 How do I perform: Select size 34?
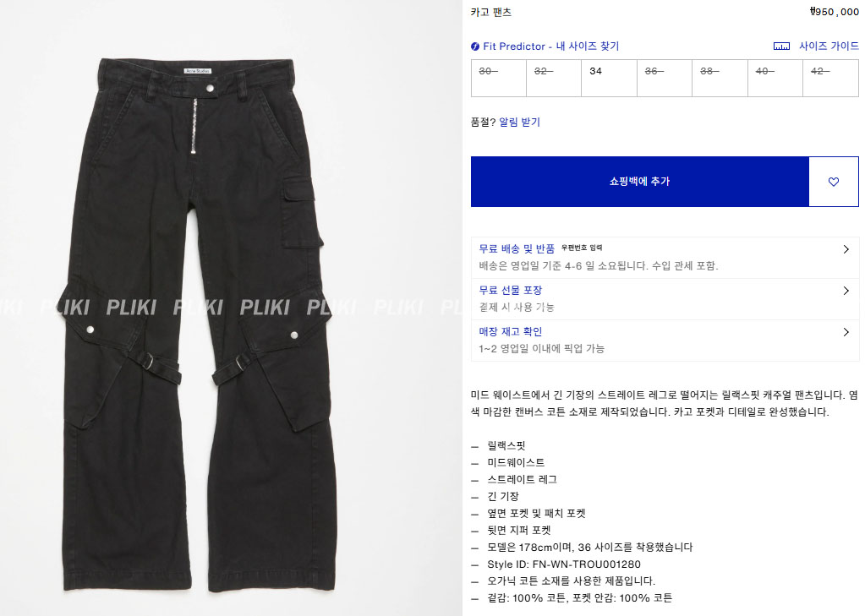click(609, 79)
